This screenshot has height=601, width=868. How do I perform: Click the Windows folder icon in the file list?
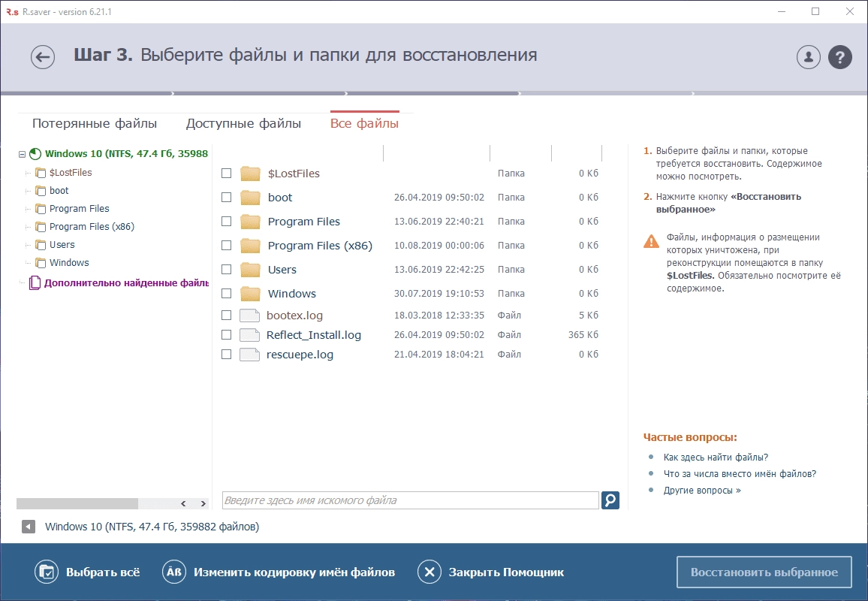tap(250, 294)
